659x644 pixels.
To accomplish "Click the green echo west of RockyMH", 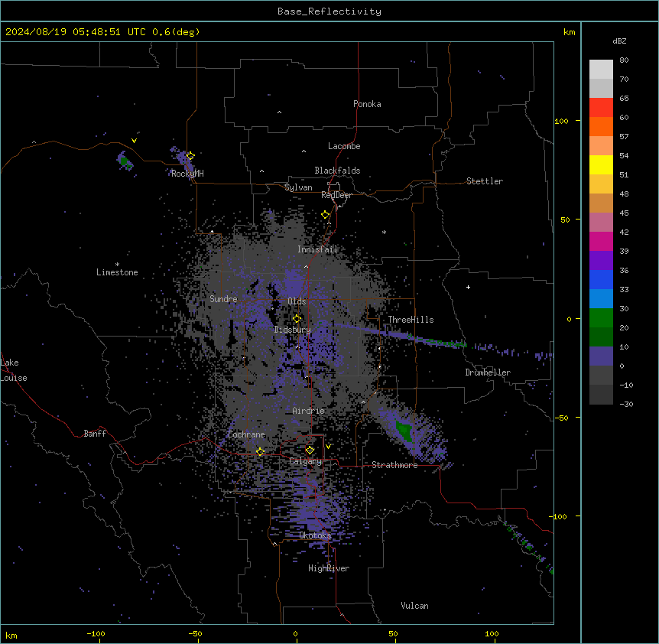I will (x=124, y=161).
